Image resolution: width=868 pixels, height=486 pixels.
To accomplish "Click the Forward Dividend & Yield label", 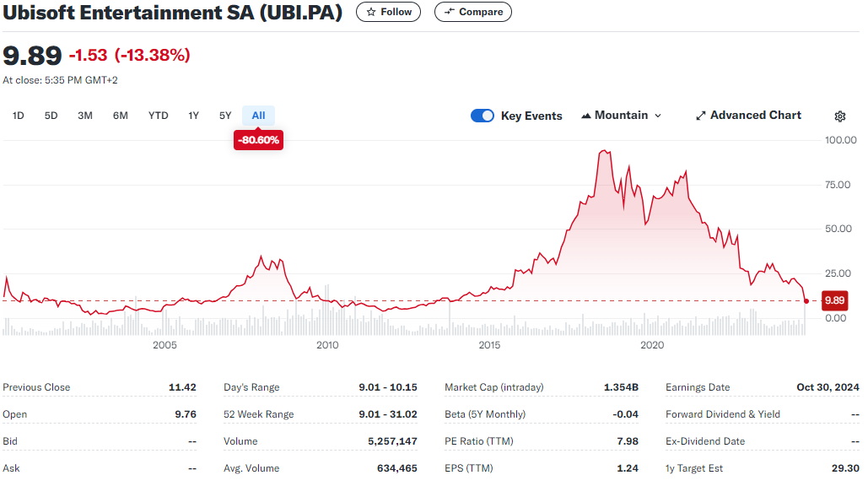I will pos(722,414).
